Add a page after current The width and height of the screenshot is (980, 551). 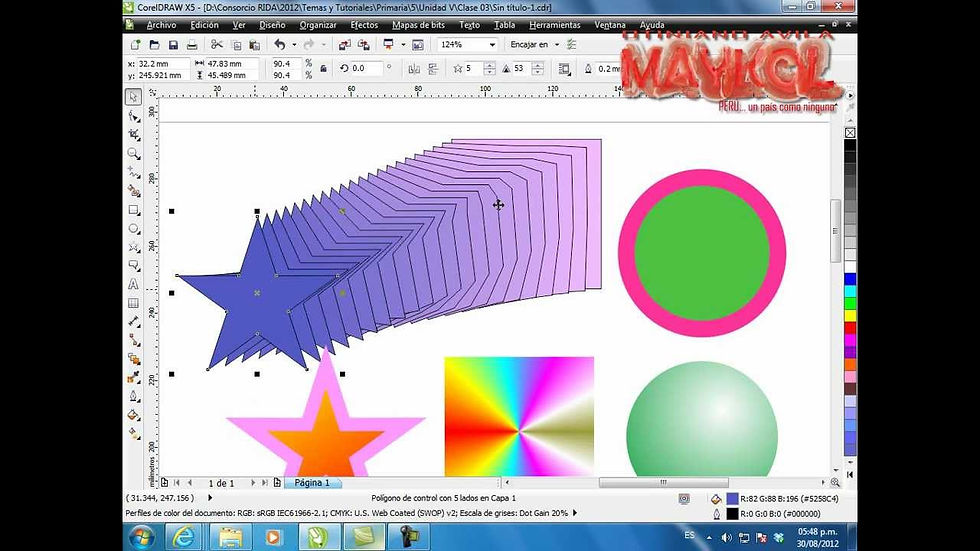click(277, 483)
